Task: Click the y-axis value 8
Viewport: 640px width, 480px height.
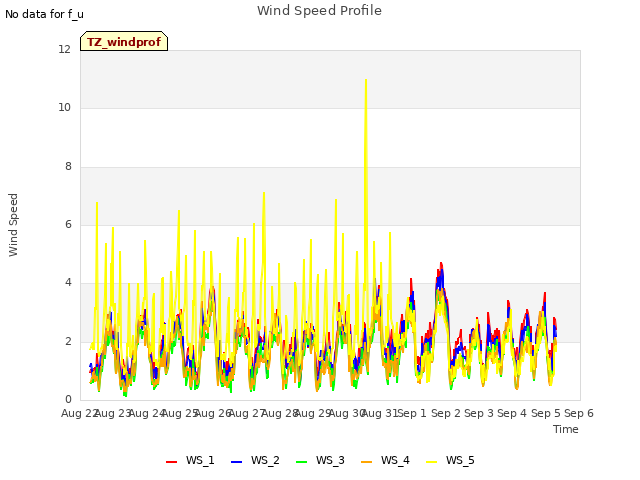Action: pos(68,166)
